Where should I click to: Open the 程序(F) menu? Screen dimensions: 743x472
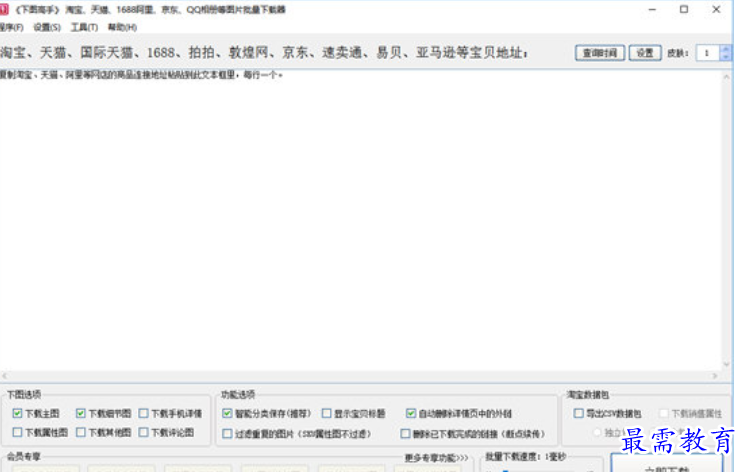coord(11,27)
